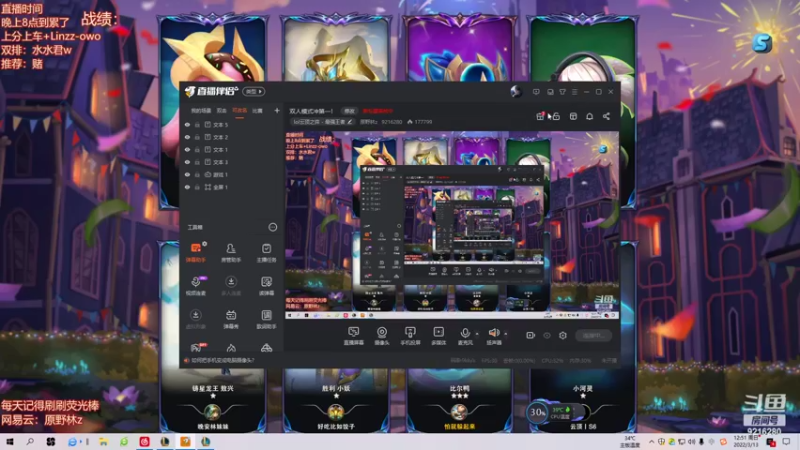
Task: Select the 全屏 1 source row
Action: 232,187
